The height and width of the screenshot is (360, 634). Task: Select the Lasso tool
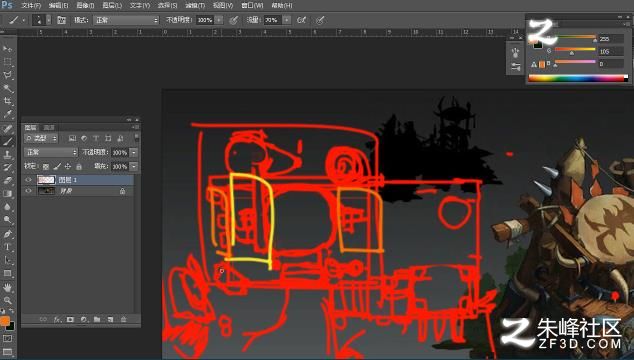tap(7, 75)
